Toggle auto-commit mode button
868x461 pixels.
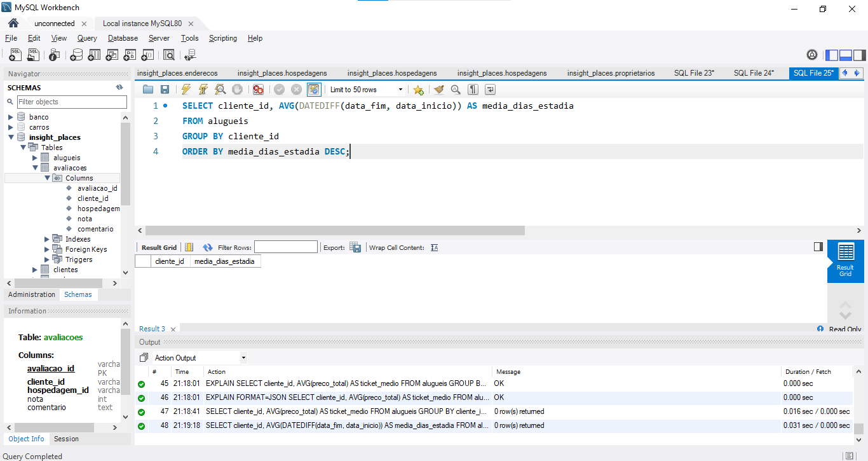click(314, 90)
